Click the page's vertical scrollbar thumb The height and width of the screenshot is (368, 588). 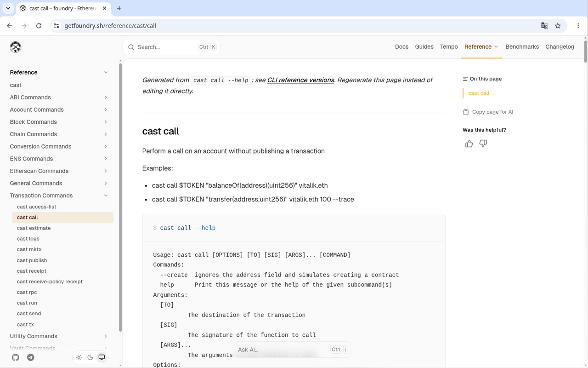pos(585,51)
